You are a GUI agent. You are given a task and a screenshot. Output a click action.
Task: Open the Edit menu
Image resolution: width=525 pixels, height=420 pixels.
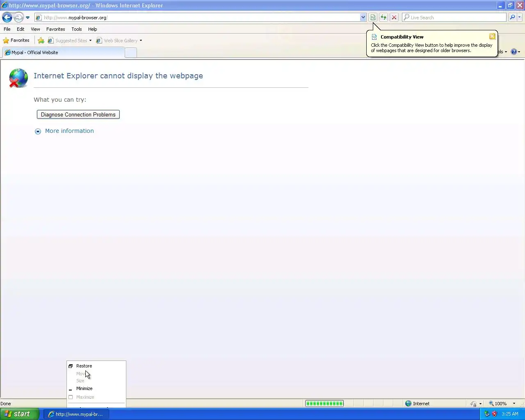pos(21,29)
